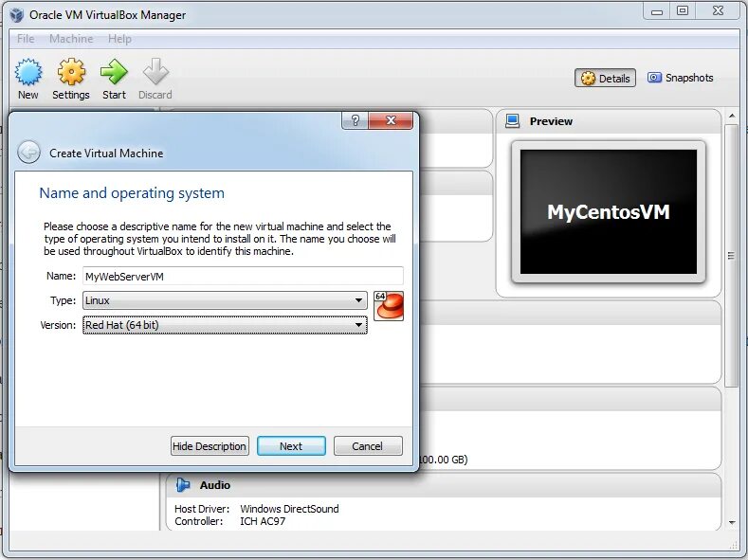The width and height of the screenshot is (748, 560).
Task: Click the New virtual machine toolbar icon
Action: [28, 79]
